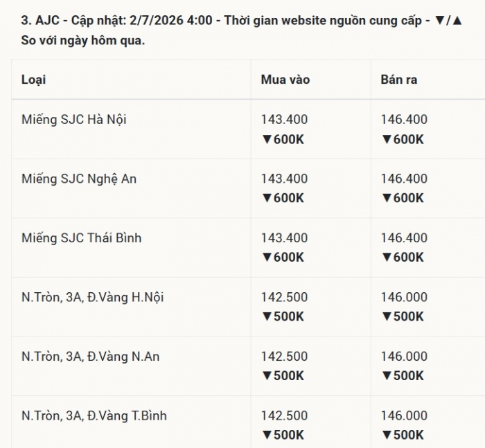Click the down arrow in T.Bình ring buy price
The height and width of the screenshot is (448, 485).
click(x=267, y=435)
